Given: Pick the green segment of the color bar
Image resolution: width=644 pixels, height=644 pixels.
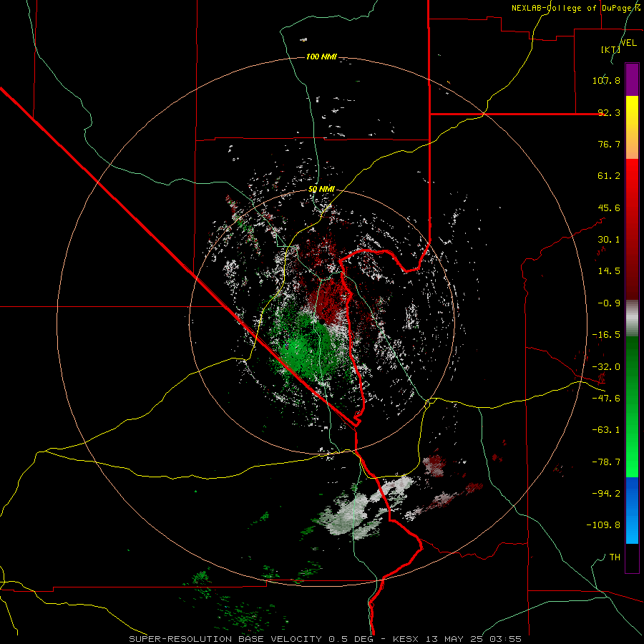Looking at the screenshot, I should [x=632, y=406].
